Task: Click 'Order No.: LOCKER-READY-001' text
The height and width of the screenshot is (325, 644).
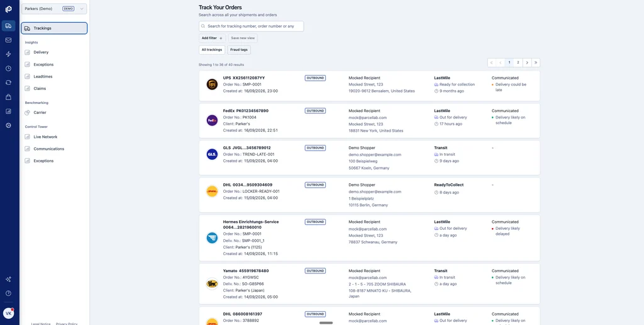Action: (252, 191)
